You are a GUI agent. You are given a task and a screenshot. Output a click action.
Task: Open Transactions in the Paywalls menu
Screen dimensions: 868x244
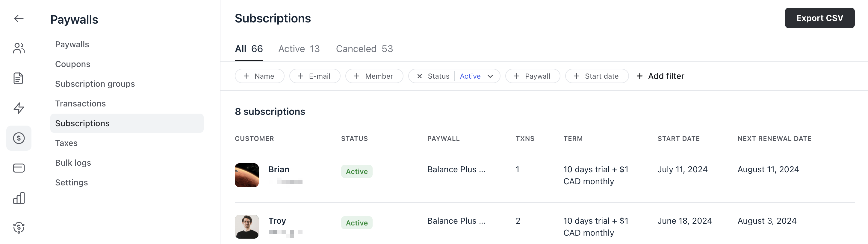[80, 104]
